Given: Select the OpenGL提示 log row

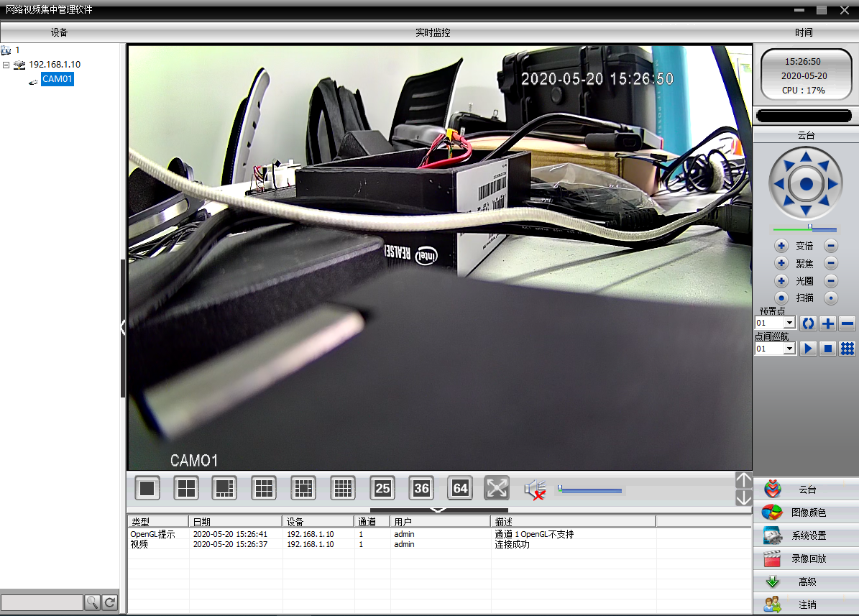Looking at the screenshot, I should (x=438, y=534).
